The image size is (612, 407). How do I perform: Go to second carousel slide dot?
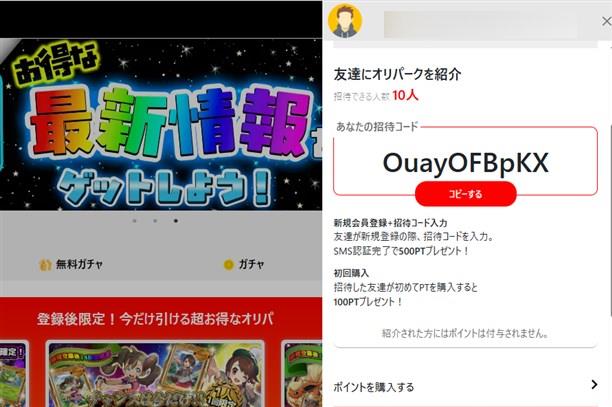tap(155, 221)
